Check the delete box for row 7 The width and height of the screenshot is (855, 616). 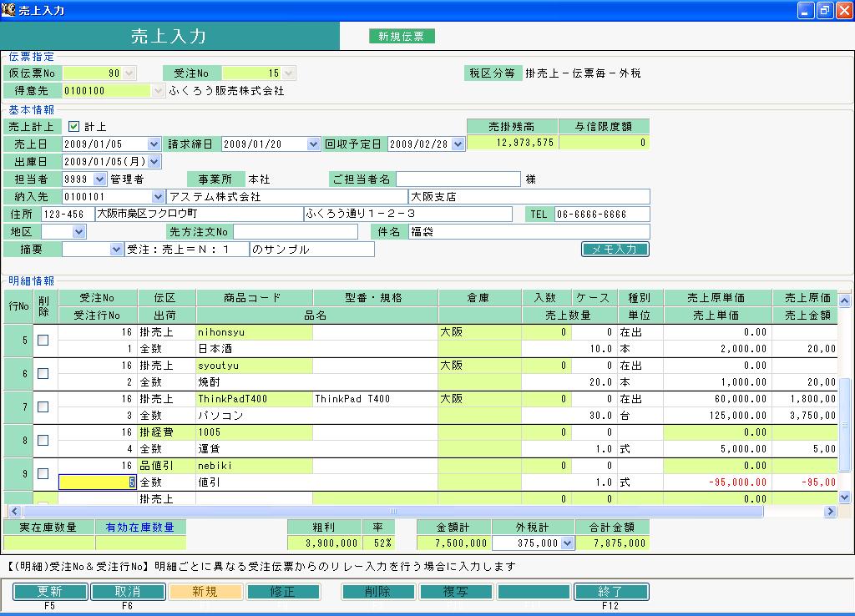(43, 406)
